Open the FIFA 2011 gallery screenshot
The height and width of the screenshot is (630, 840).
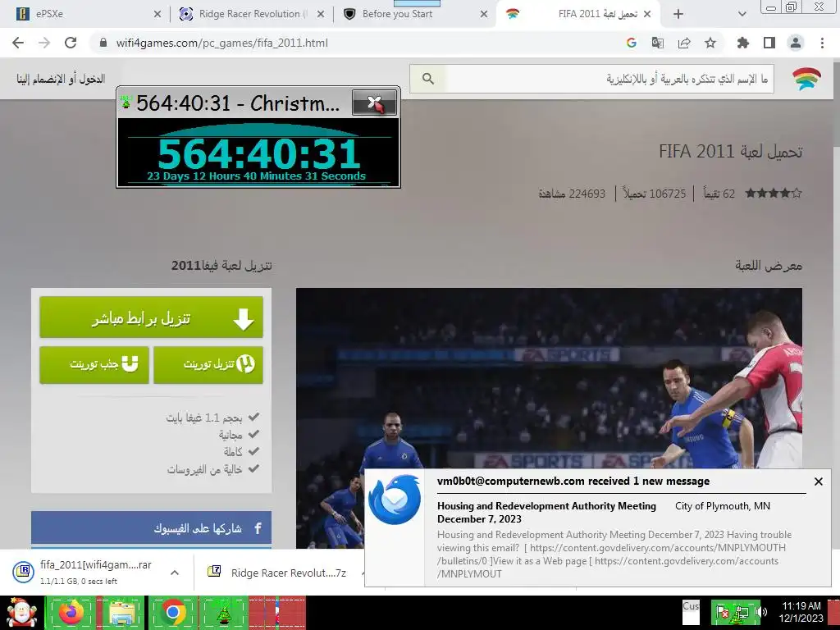click(549, 418)
